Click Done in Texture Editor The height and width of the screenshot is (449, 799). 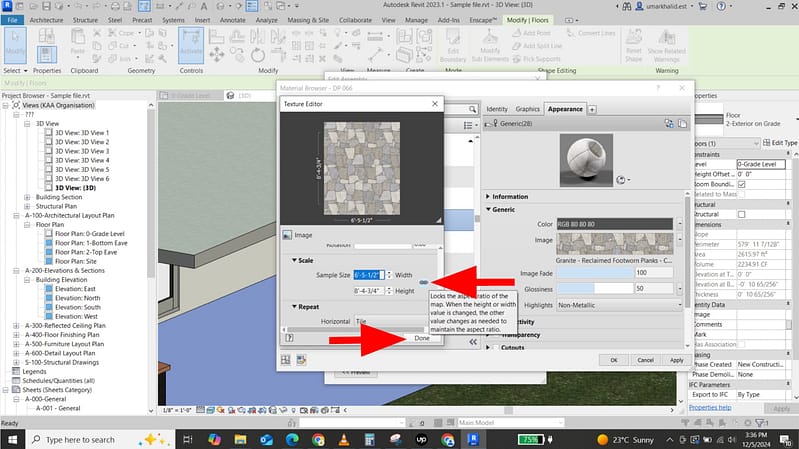click(x=421, y=338)
